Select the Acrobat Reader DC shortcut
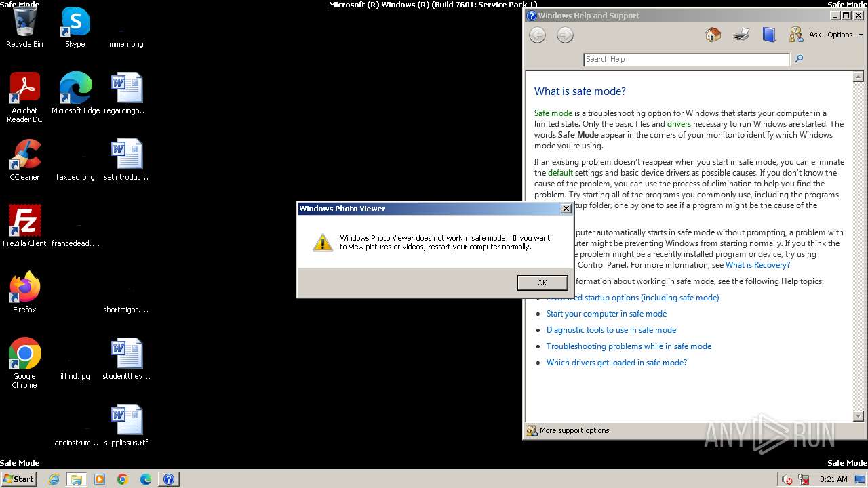 [x=24, y=98]
